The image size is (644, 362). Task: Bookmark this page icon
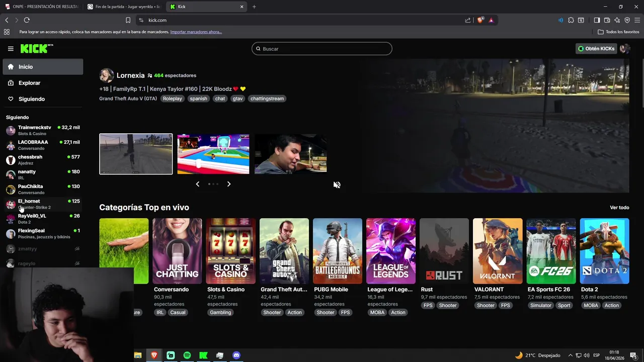tap(128, 20)
